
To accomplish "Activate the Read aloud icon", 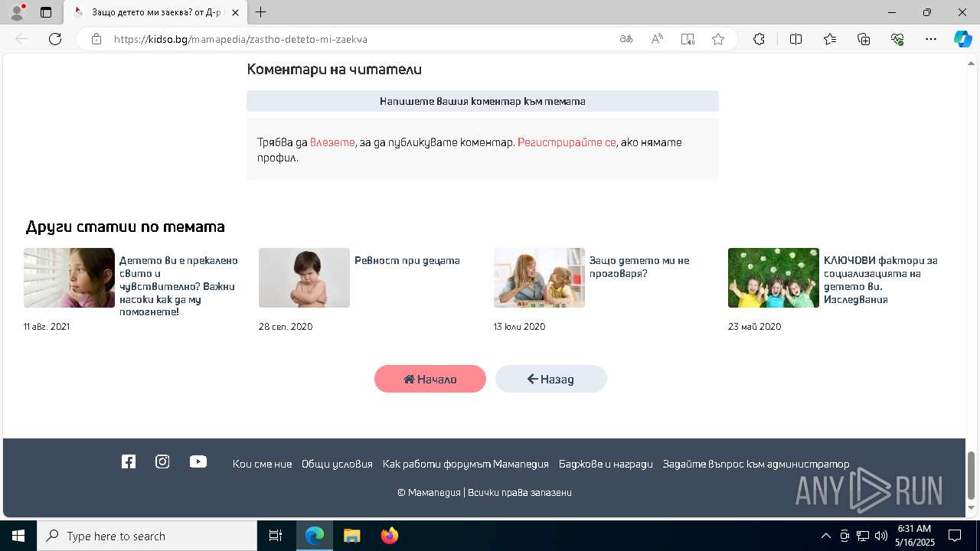I will tap(657, 39).
